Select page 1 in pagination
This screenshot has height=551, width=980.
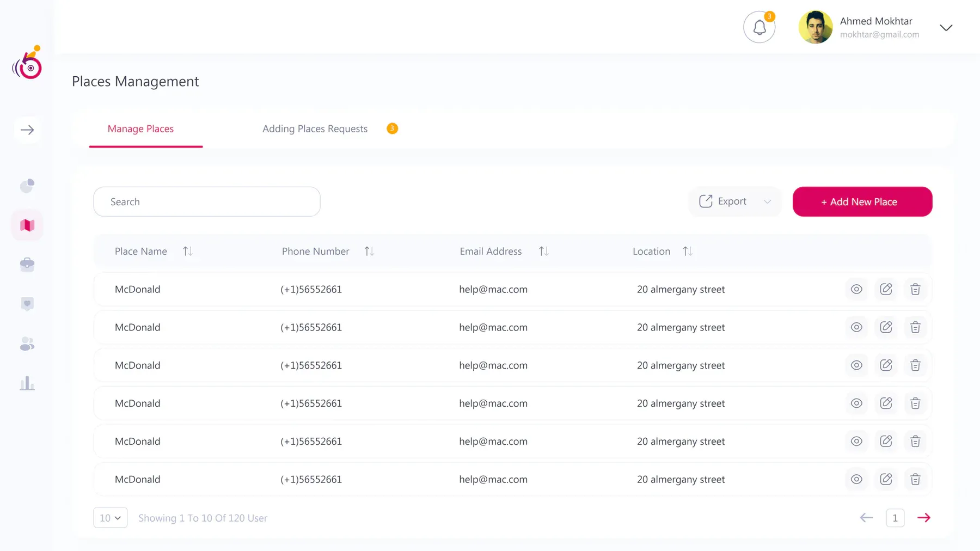tap(895, 518)
